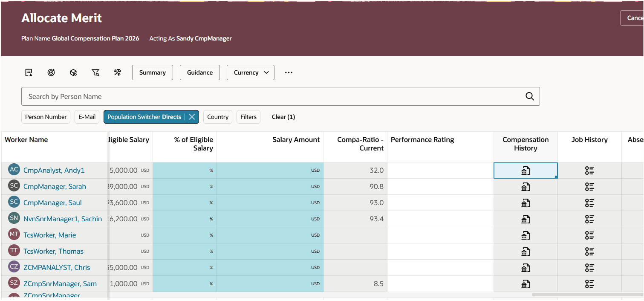644x301 pixels.
Task: Click the CZ avatar for Chris ZCMPANALYST
Action: point(14,267)
